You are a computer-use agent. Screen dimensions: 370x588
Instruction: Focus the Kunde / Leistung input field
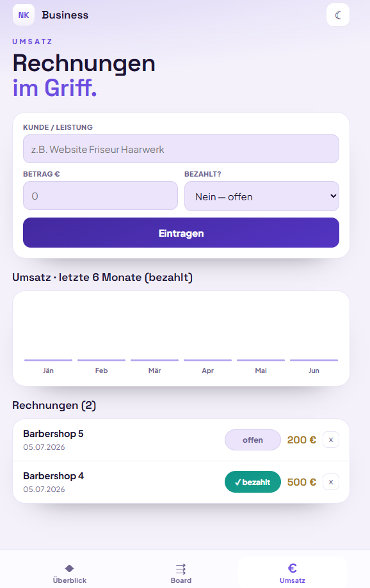click(x=181, y=149)
